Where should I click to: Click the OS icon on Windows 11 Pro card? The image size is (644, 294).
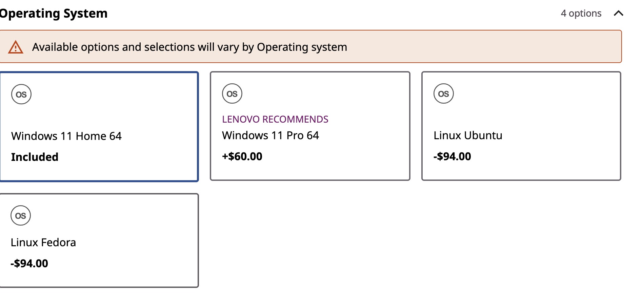[232, 93]
